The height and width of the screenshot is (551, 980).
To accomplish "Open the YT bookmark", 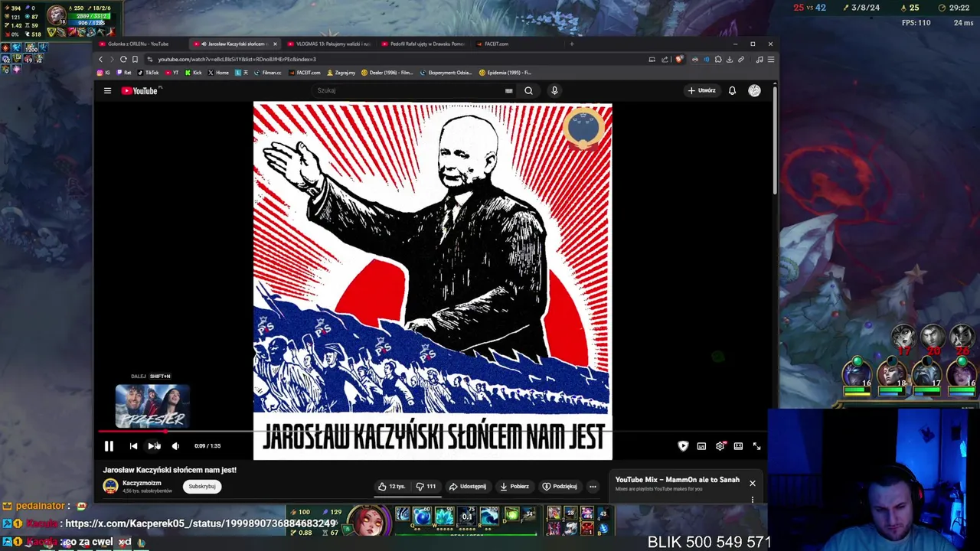I will pyautogui.click(x=171, y=73).
